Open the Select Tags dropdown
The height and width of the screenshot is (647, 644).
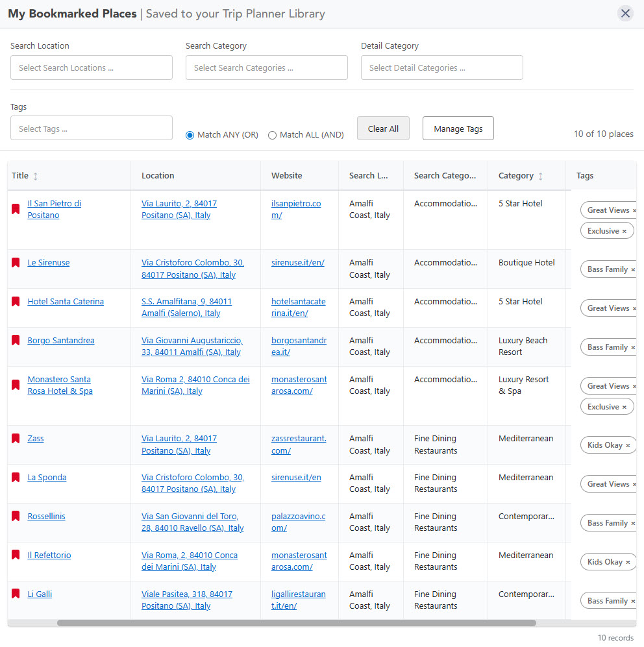point(92,128)
